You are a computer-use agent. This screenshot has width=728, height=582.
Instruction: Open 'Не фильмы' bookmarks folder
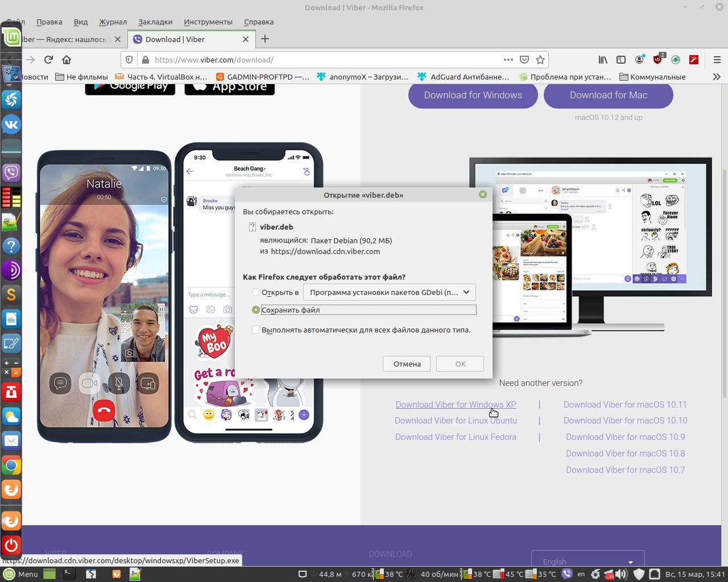coord(81,77)
